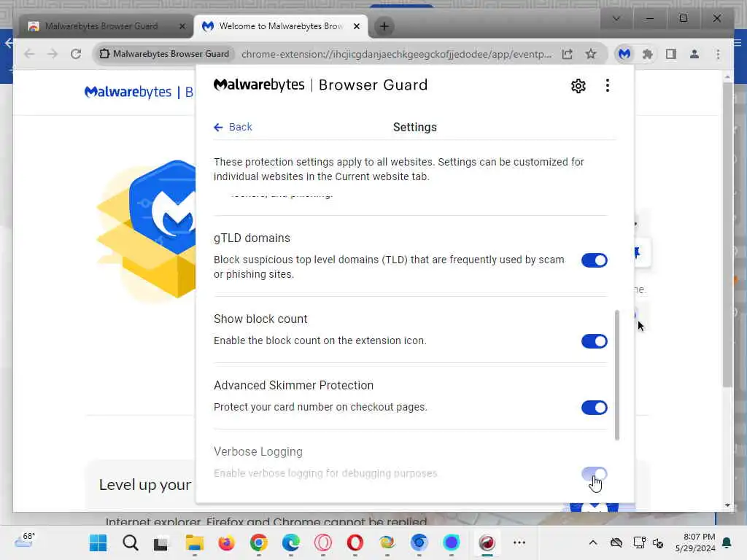
Task: Open the Windows Start menu
Action: click(x=98, y=542)
